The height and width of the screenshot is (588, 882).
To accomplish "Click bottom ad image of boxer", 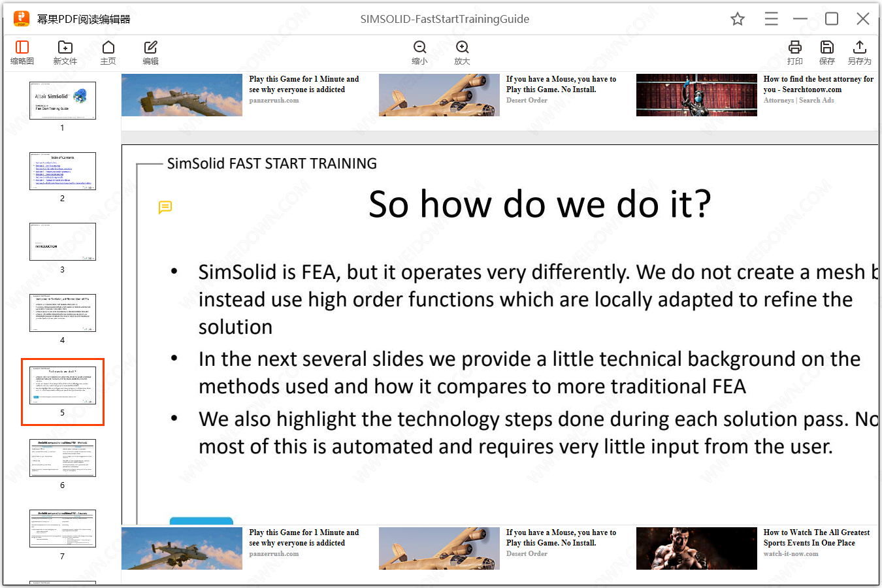I will click(696, 548).
